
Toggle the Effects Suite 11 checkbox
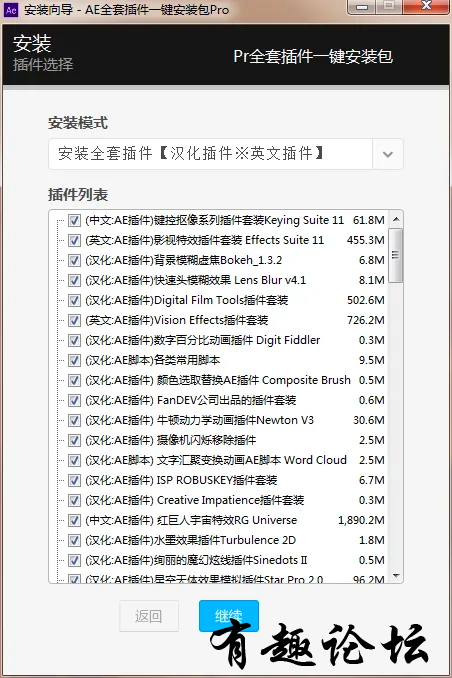pos(74,240)
